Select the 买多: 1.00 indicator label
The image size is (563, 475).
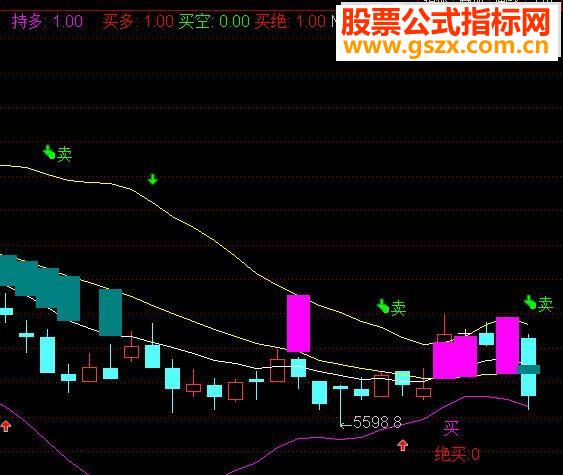[x=138, y=21]
